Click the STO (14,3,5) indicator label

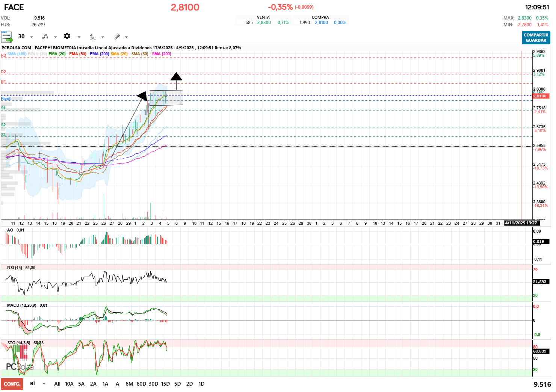pyautogui.click(x=19, y=343)
